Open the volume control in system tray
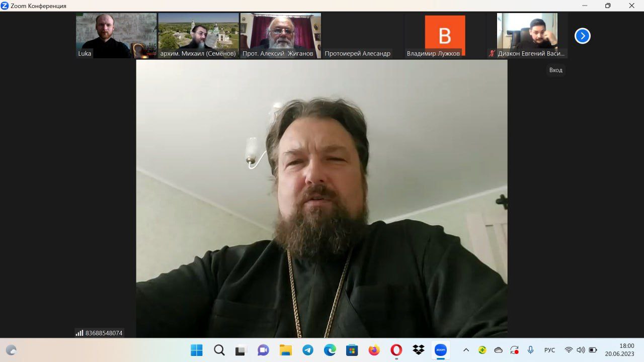This screenshot has width=644, height=362. click(581, 350)
